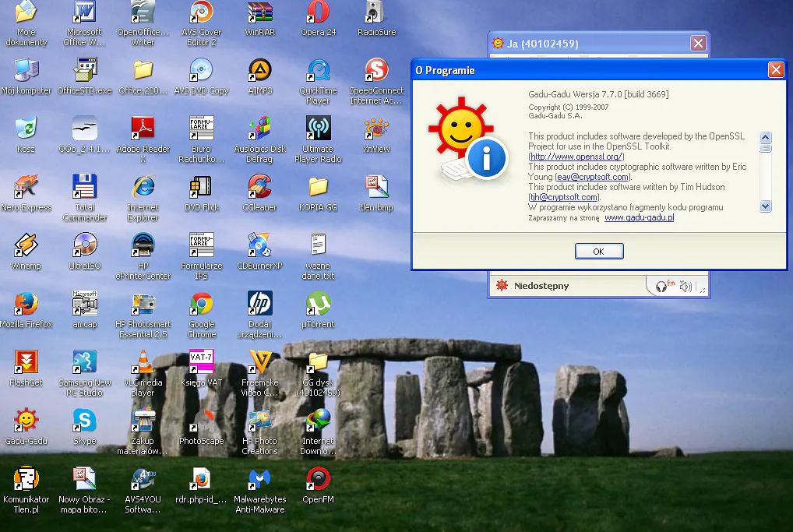Open the http://www.openssl.org/ link

tap(576, 157)
